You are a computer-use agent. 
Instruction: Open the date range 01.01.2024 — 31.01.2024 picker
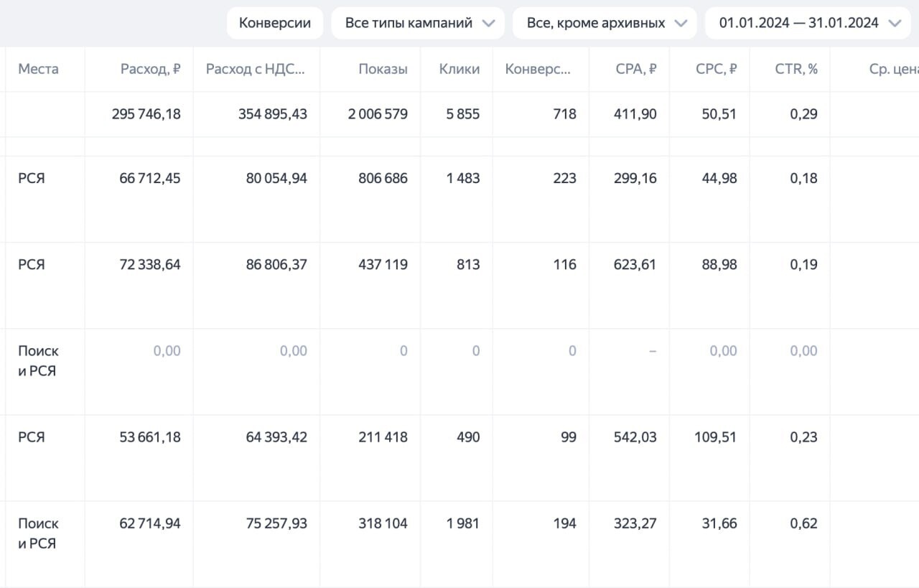808,23
